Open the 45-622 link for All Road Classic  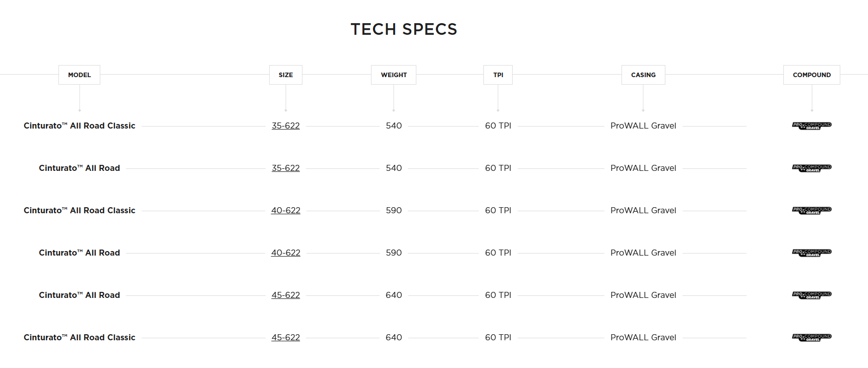[x=285, y=337]
